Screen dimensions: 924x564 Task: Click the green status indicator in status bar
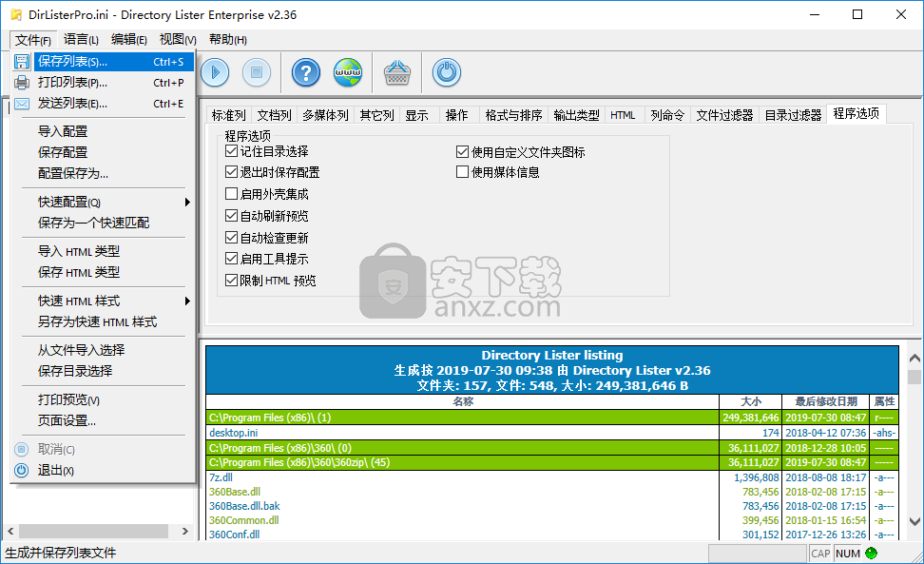[872, 553]
